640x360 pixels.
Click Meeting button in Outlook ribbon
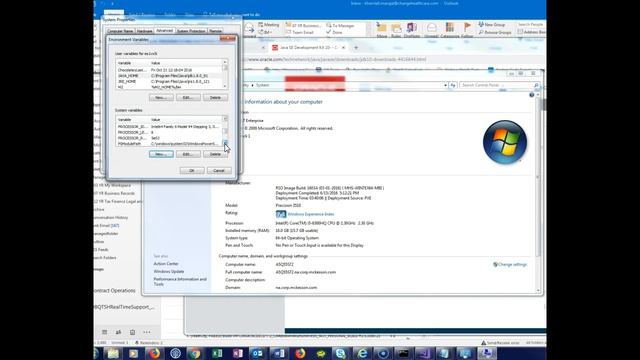269,25
